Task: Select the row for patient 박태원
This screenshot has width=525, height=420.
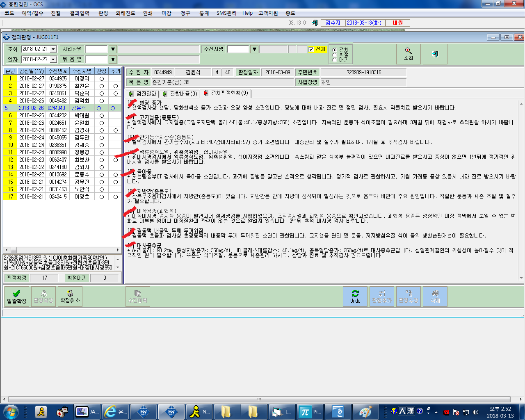Action: (x=62, y=115)
